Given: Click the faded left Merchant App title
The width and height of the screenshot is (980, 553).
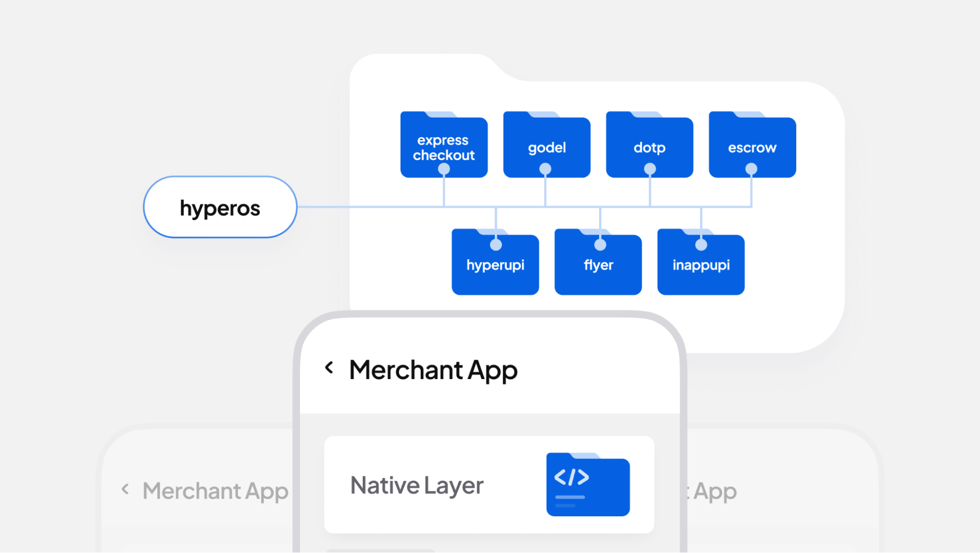Looking at the screenshot, I should click(215, 491).
